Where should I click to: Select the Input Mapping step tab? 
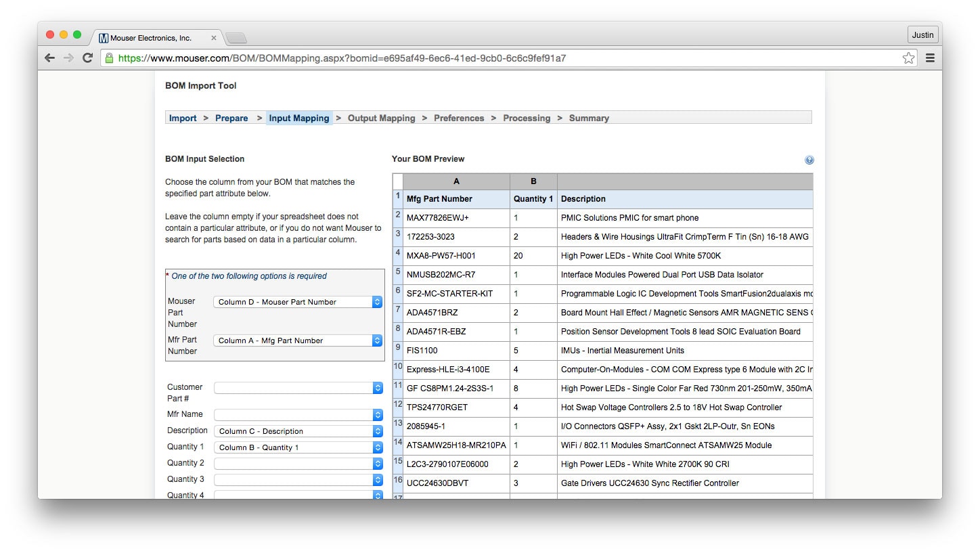(x=299, y=118)
